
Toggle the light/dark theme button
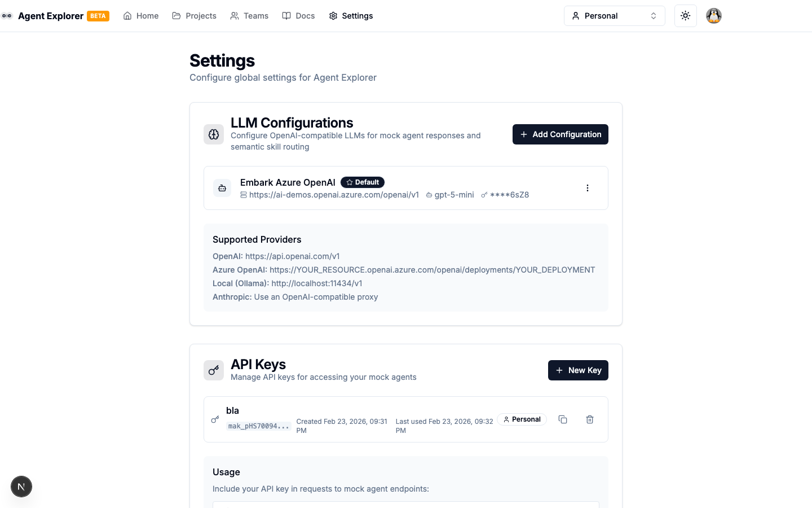(x=685, y=16)
